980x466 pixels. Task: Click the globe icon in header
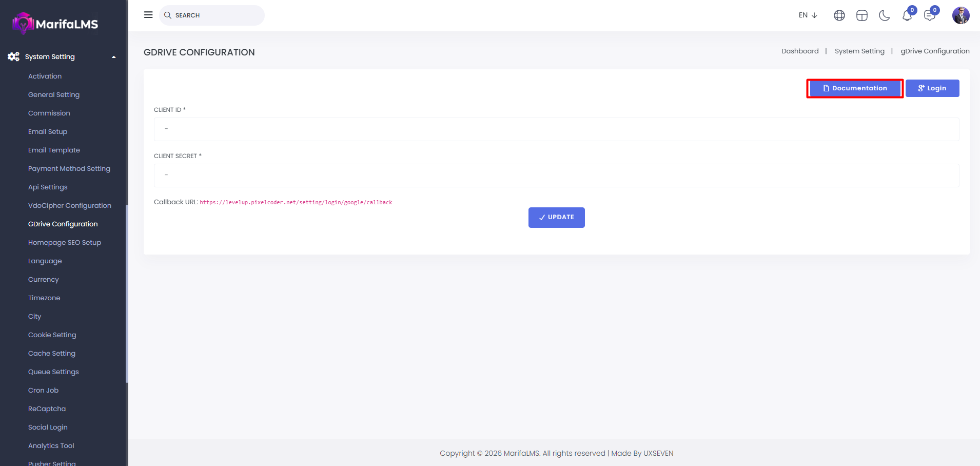click(839, 15)
